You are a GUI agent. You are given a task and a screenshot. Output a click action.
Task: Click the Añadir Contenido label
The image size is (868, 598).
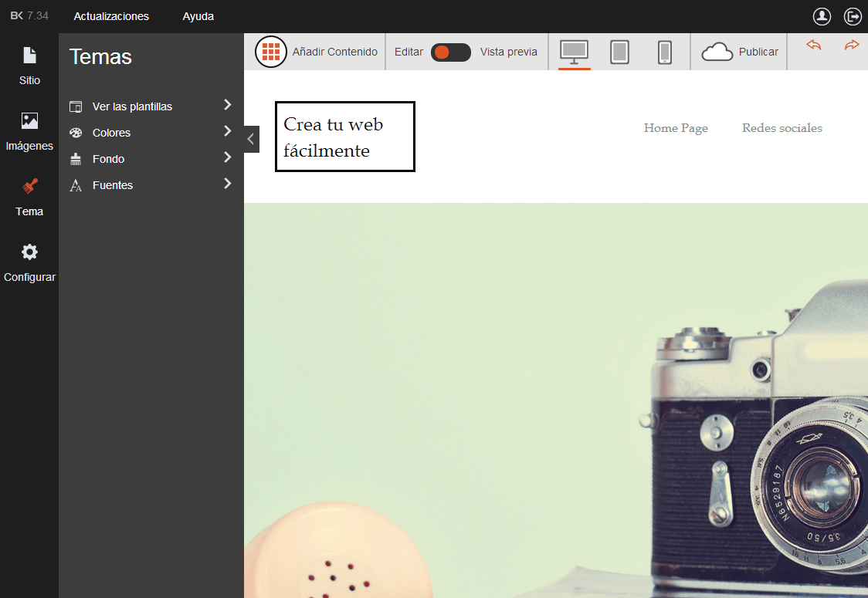pos(335,52)
